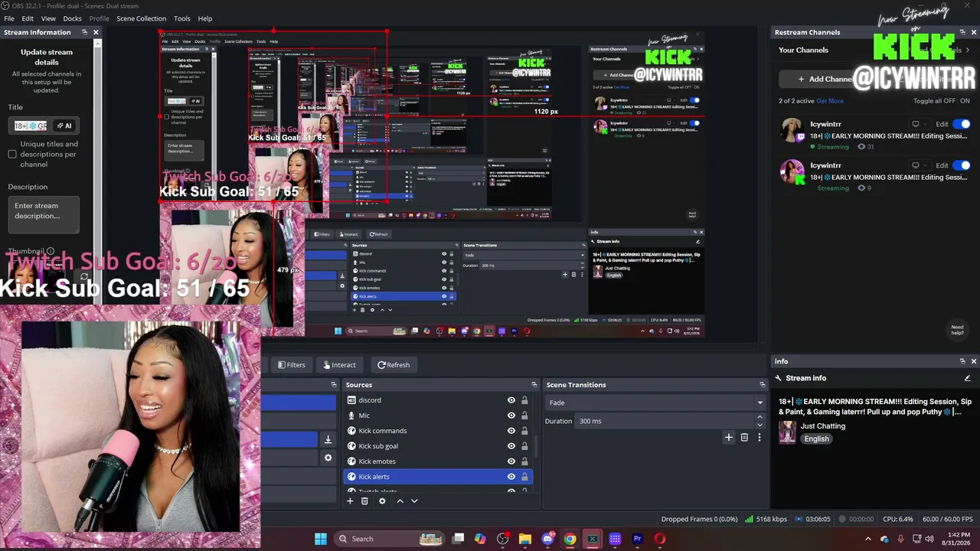980x551 pixels.
Task: Remove selected source with trash icon
Action: tap(364, 501)
